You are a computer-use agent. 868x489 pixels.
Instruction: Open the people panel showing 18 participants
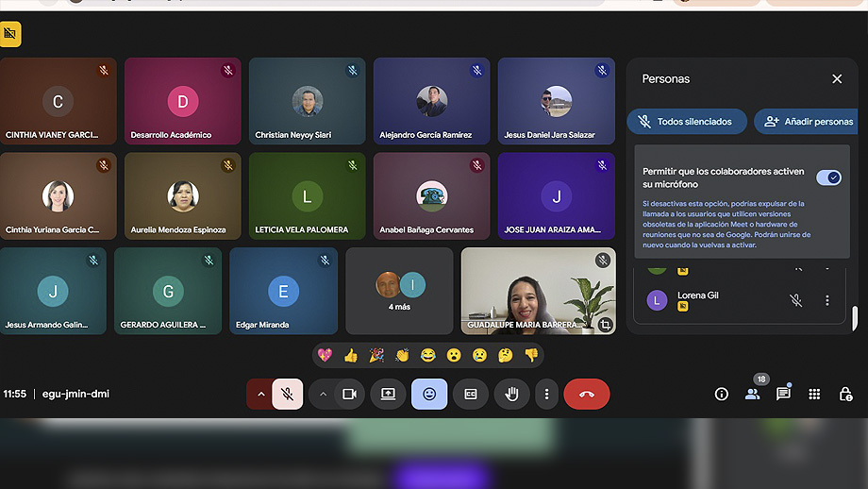click(x=752, y=394)
